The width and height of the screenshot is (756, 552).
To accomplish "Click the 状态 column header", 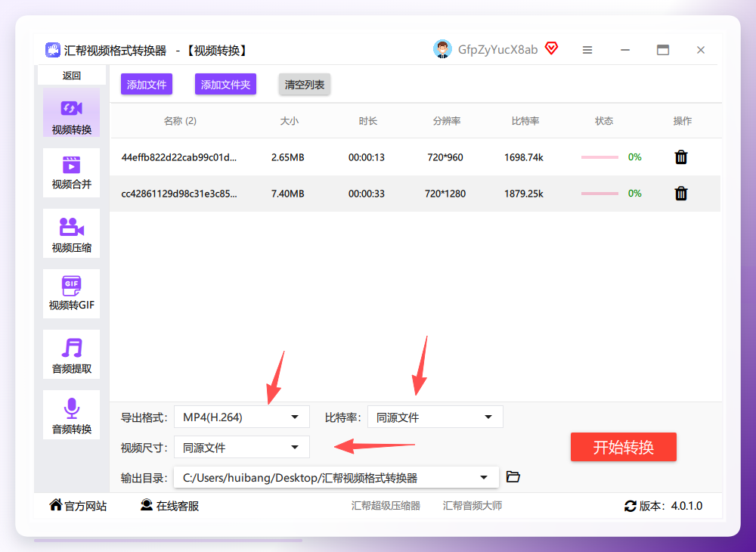I will tap(603, 121).
